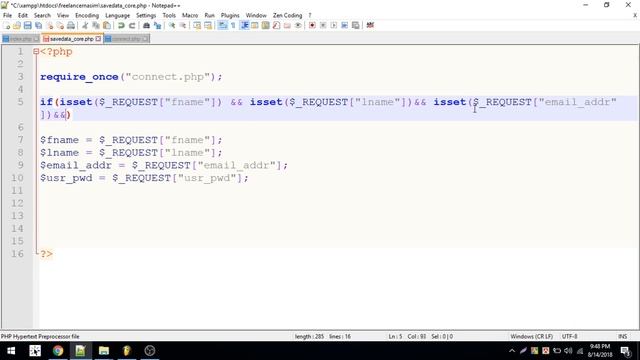Click the last red plugin icon on the toolbar

[370, 25]
